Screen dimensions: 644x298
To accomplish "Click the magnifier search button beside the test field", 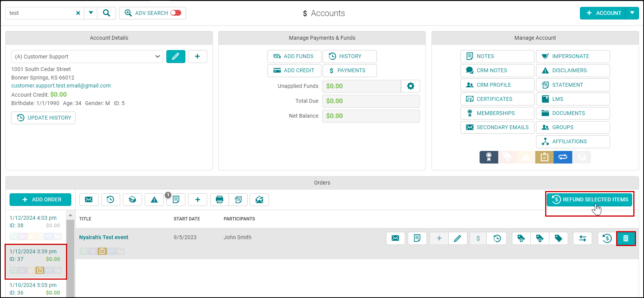I will point(106,13).
